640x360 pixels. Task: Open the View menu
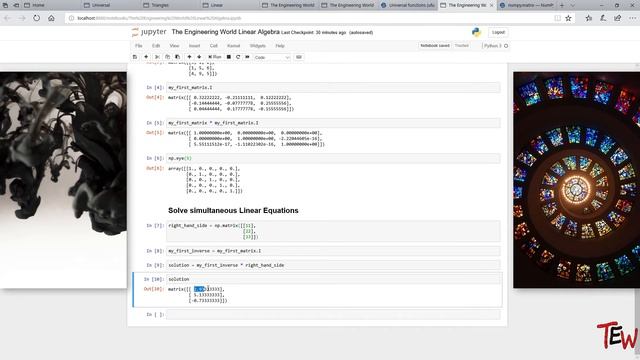click(174, 46)
